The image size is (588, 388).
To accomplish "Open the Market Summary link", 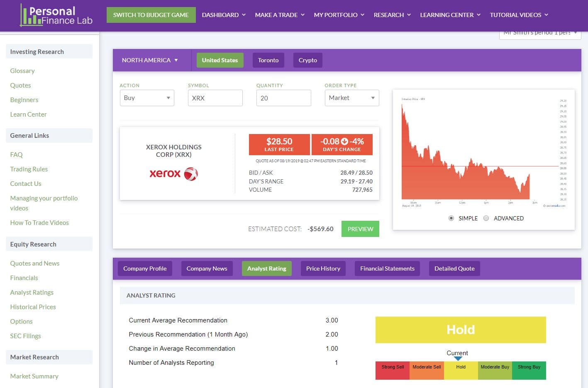I will pos(34,376).
